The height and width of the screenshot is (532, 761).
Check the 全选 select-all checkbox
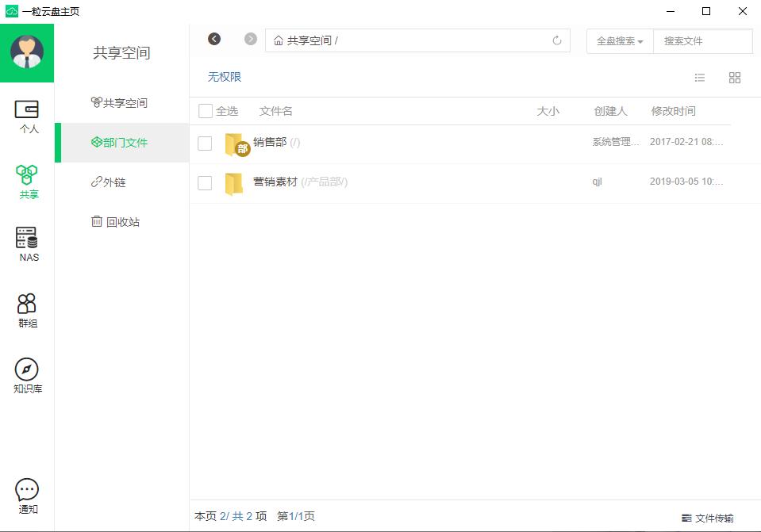coord(204,111)
